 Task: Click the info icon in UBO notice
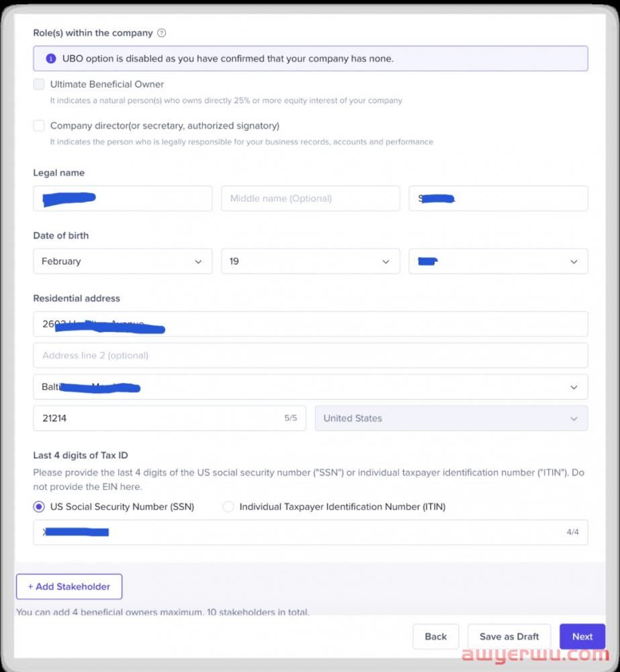pos(51,58)
